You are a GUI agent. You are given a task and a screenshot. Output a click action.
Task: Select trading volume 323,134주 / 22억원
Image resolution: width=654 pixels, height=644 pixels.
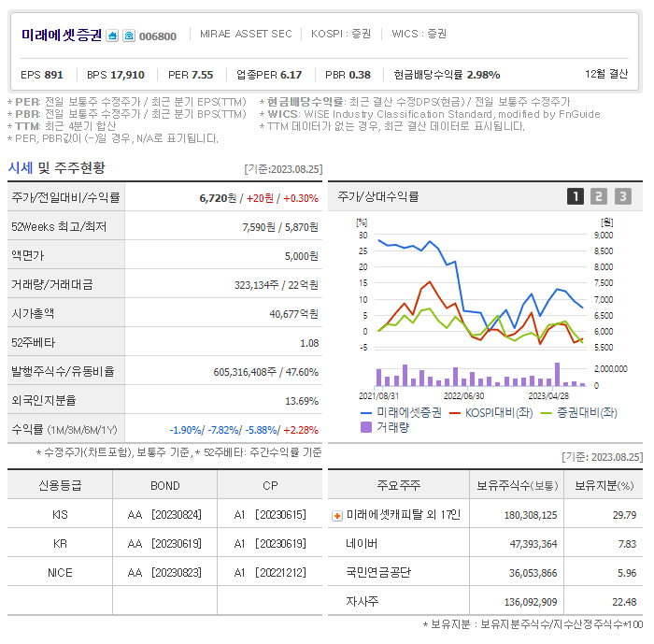click(277, 285)
